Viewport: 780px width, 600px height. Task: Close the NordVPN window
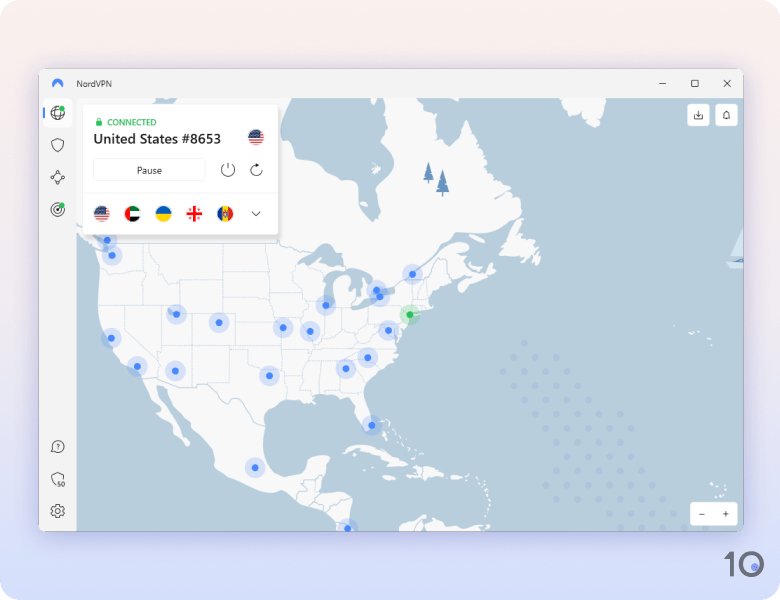click(727, 84)
